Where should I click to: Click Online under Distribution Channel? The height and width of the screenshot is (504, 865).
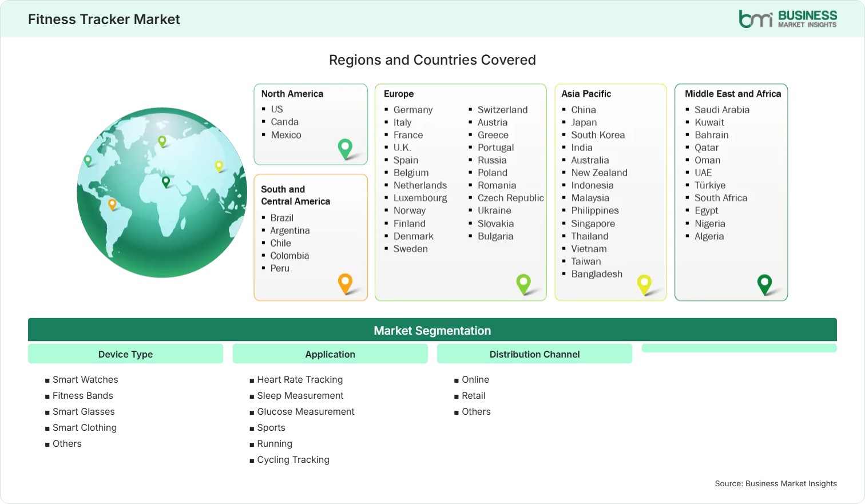(475, 379)
